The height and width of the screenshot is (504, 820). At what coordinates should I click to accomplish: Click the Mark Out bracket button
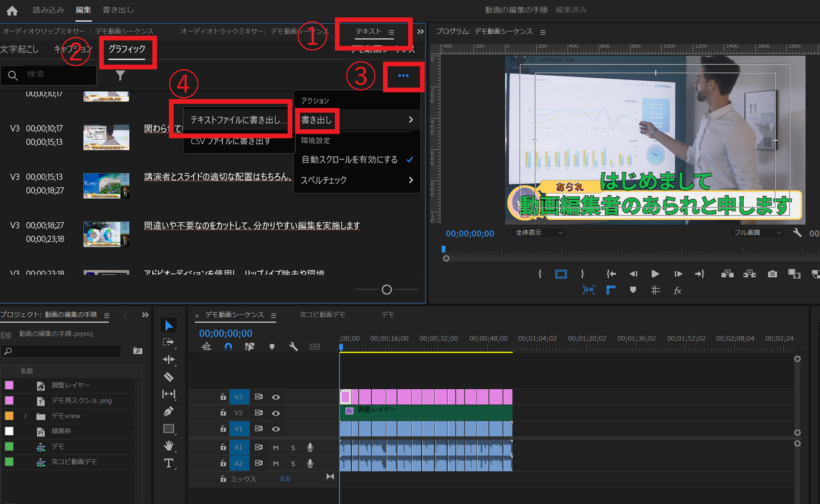point(582,274)
